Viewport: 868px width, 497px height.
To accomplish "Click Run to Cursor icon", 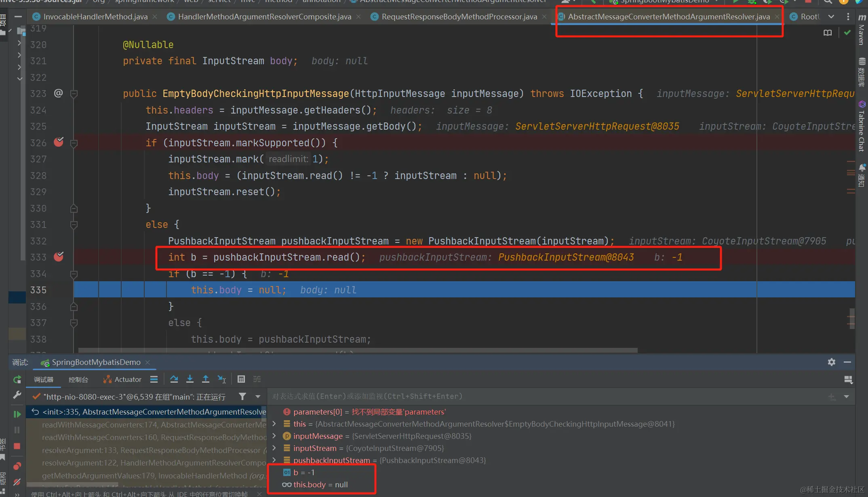I will pyautogui.click(x=221, y=379).
